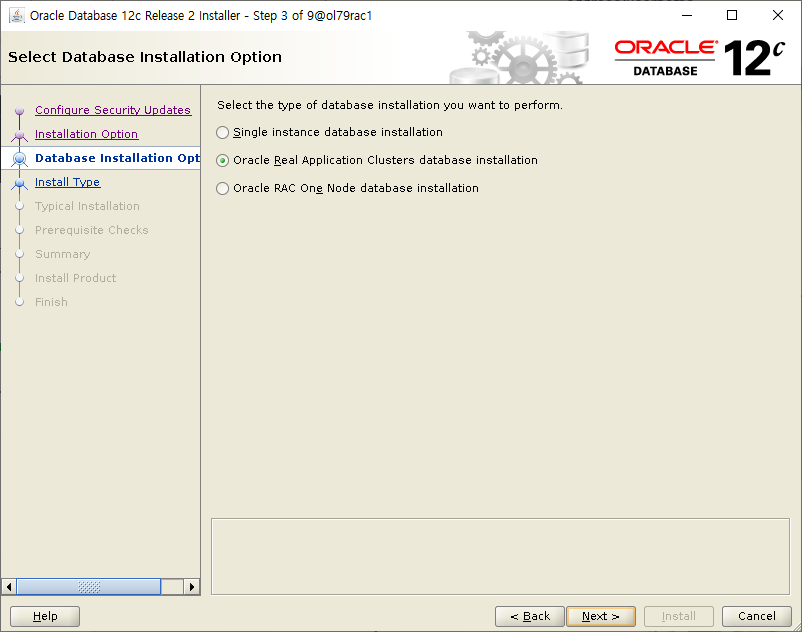This screenshot has height=632, width=802.
Task: Click sidebar scrollbar right arrow
Action: click(192, 586)
